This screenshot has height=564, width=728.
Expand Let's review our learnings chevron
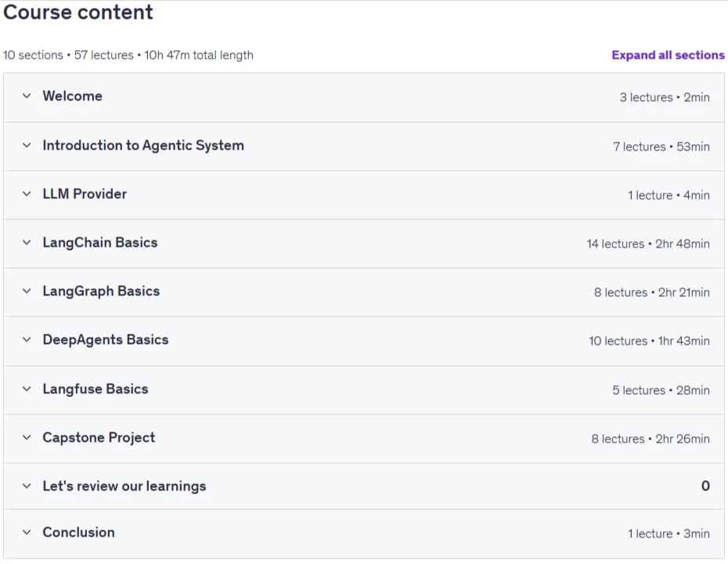27,486
